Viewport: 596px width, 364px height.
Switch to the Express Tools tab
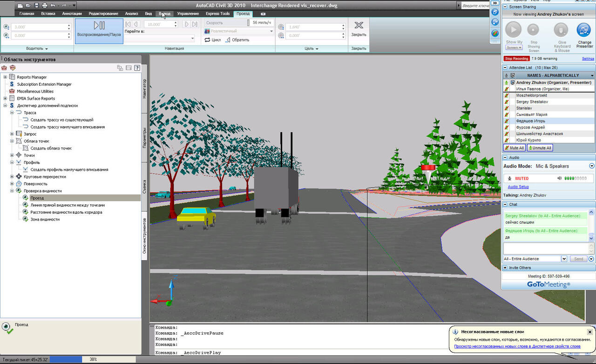[217, 13]
